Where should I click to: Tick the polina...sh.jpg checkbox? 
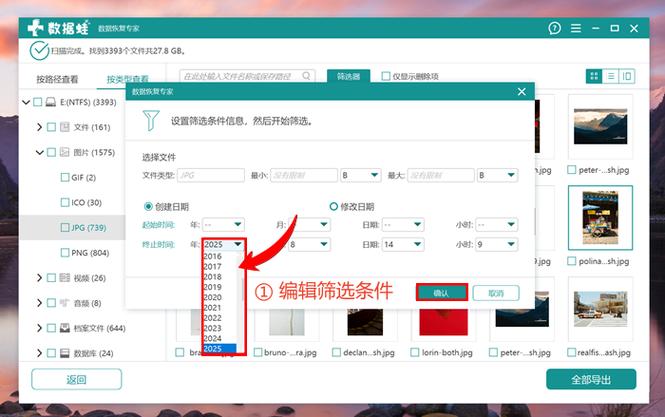pyautogui.click(x=572, y=261)
